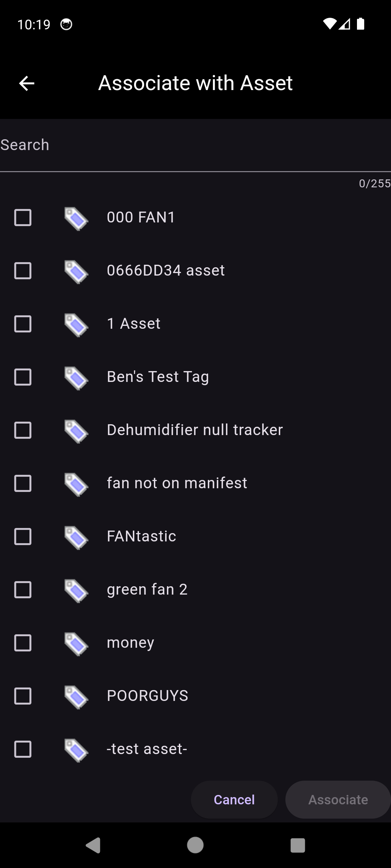Tick the 1 Asset checkbox
This screenshot has width=391, height=868.
pos(23,324)
